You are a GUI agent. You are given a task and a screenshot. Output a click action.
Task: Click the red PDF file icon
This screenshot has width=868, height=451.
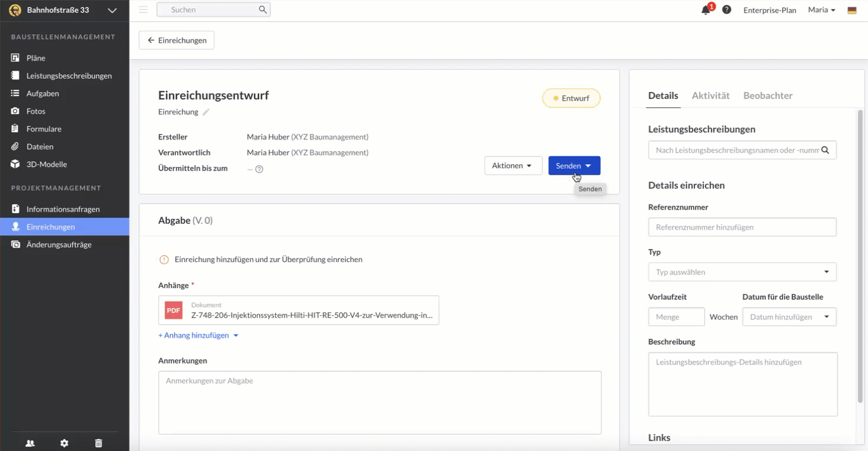coord(174,311)
